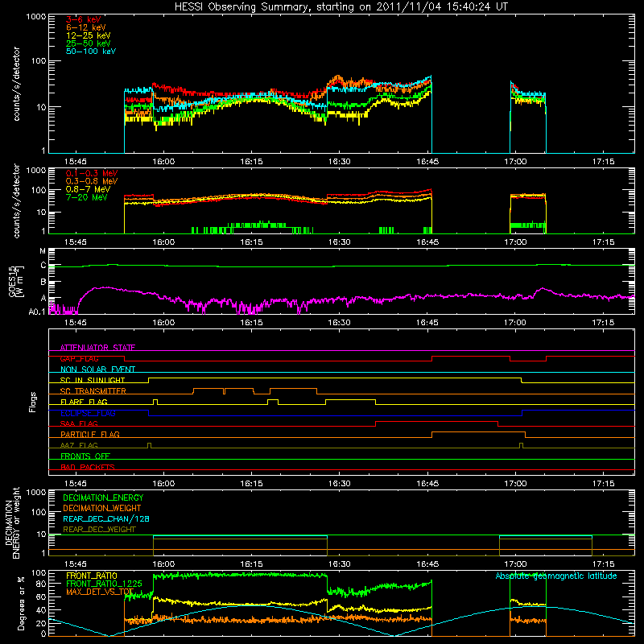This screenshot has width=644, height=644.
Task: Click the M class tick on the GOES panel
Action: [43, 251]
